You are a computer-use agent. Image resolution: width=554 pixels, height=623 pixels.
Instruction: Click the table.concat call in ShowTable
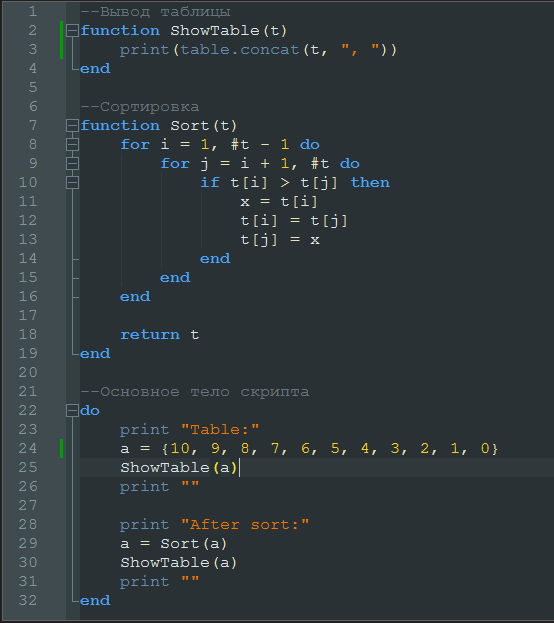[239, 50]
